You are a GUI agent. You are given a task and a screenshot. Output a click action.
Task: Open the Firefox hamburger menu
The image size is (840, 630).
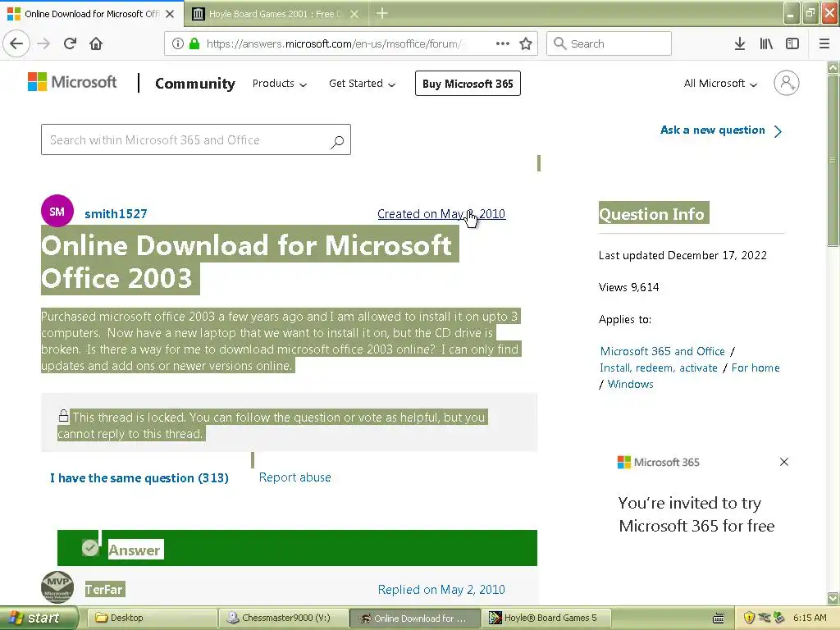[x=824, y=43]
